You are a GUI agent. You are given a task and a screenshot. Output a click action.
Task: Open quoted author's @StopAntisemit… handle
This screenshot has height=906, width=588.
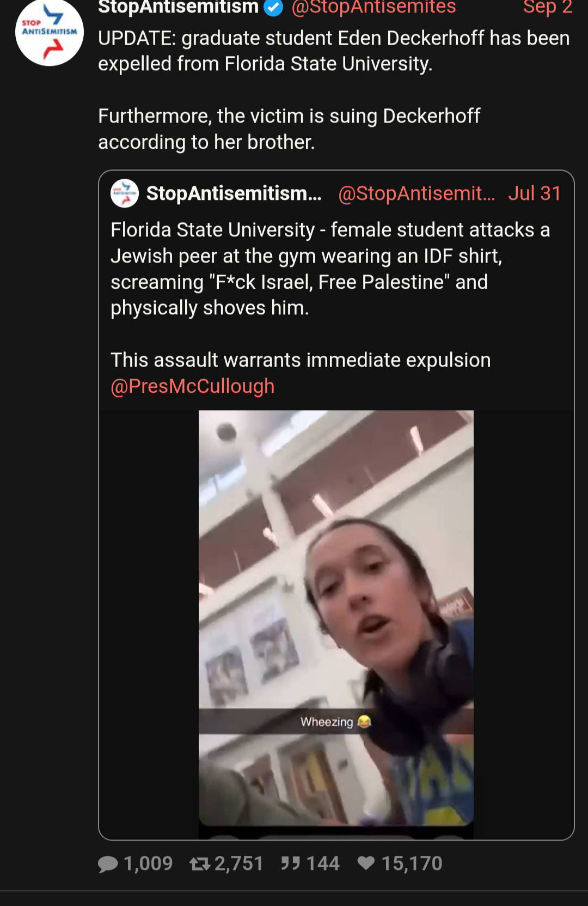416,193
